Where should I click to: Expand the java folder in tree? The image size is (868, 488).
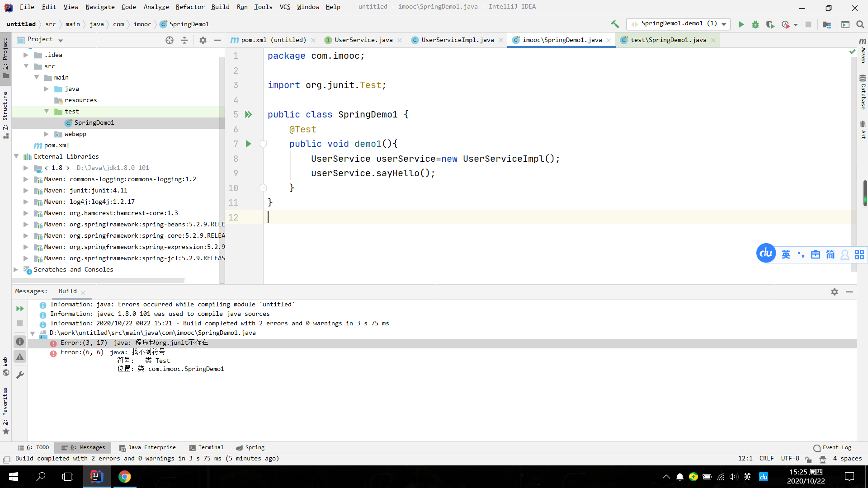[46, 89]
